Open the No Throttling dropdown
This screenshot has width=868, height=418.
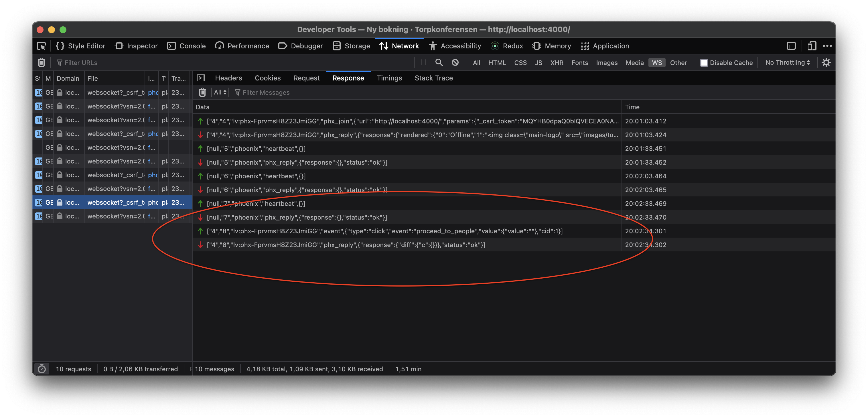click(x=788, y=62)
